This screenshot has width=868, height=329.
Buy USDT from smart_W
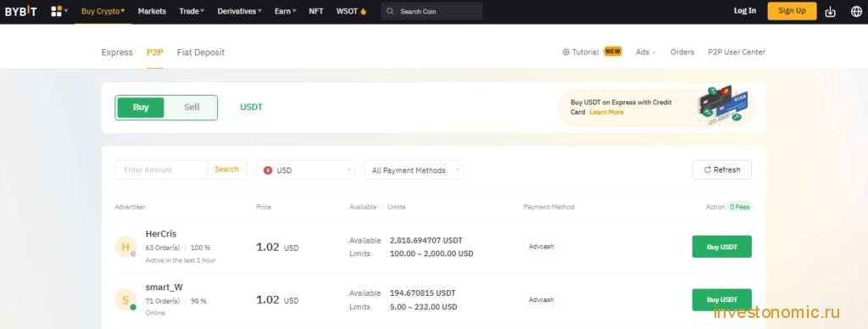[x=722, y=299]
